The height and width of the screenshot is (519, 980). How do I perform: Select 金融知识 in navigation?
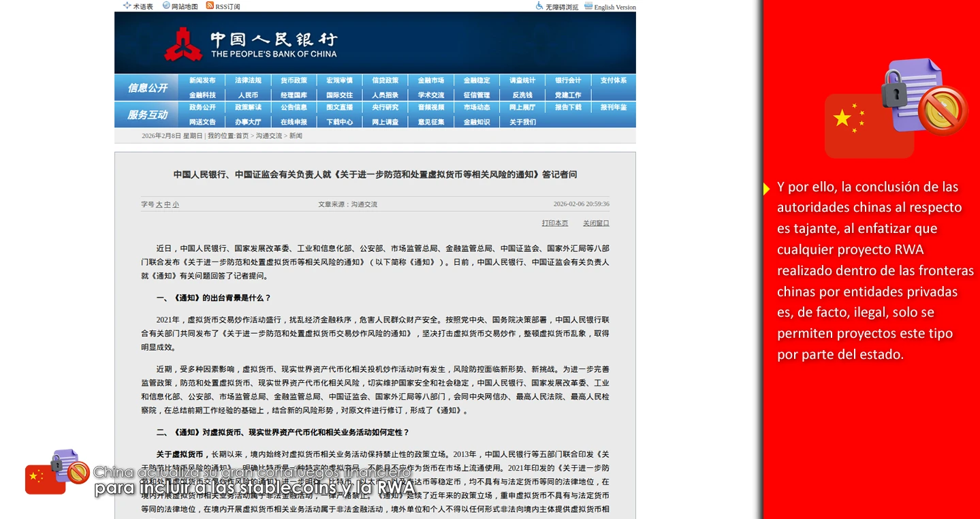[x=477, y=122]
